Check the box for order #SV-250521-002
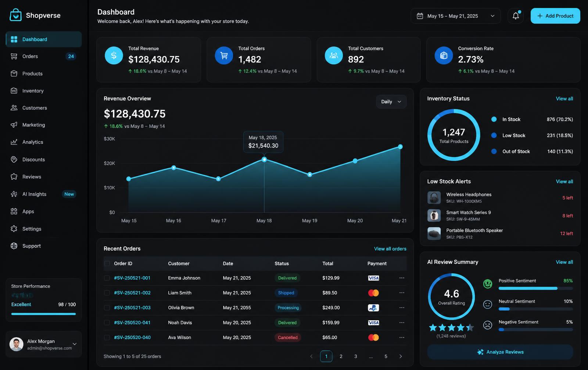 click(107, 293)
